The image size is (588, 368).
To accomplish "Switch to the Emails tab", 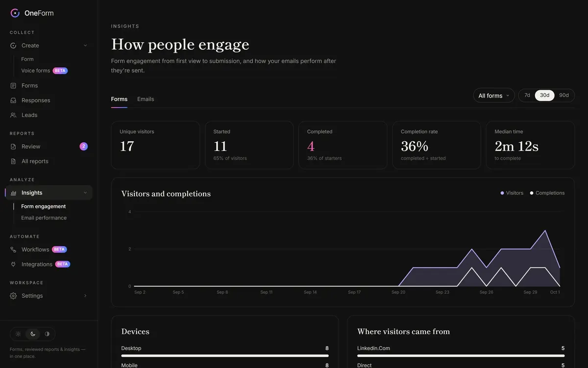I will 146,99.
